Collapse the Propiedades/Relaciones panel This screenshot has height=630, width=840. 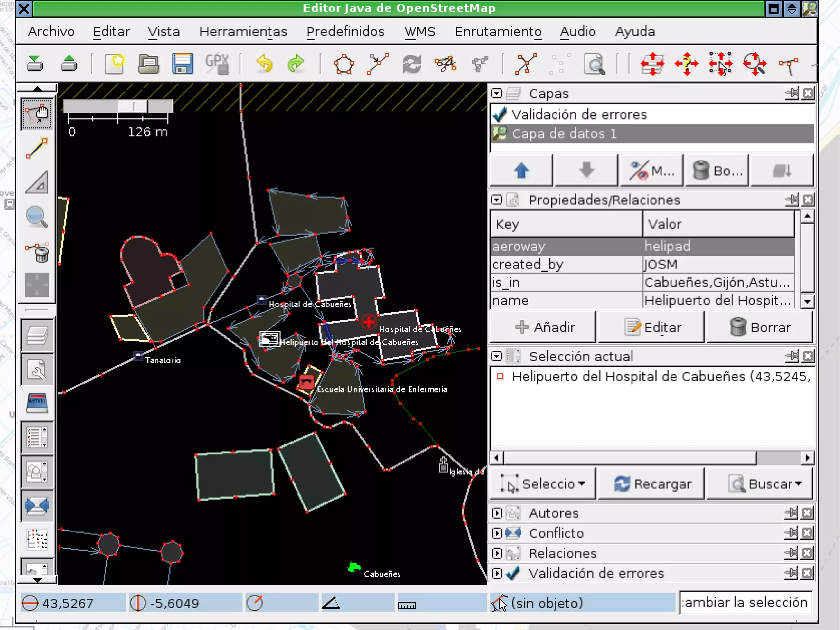click(x=497, y=200)
